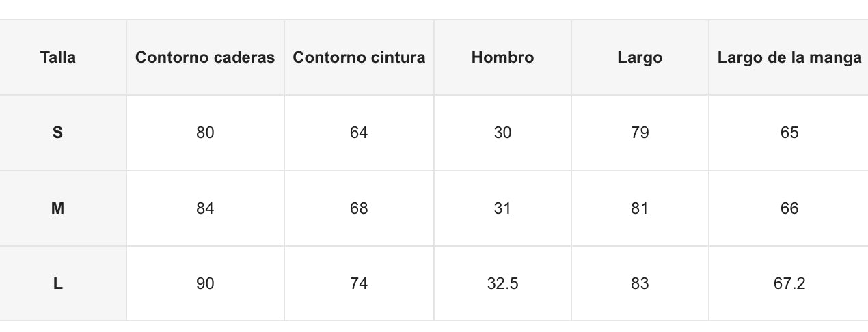Click sleeve length 66 for size M
868x332 pixels.
pyautogui.click(x=789, y=208)
